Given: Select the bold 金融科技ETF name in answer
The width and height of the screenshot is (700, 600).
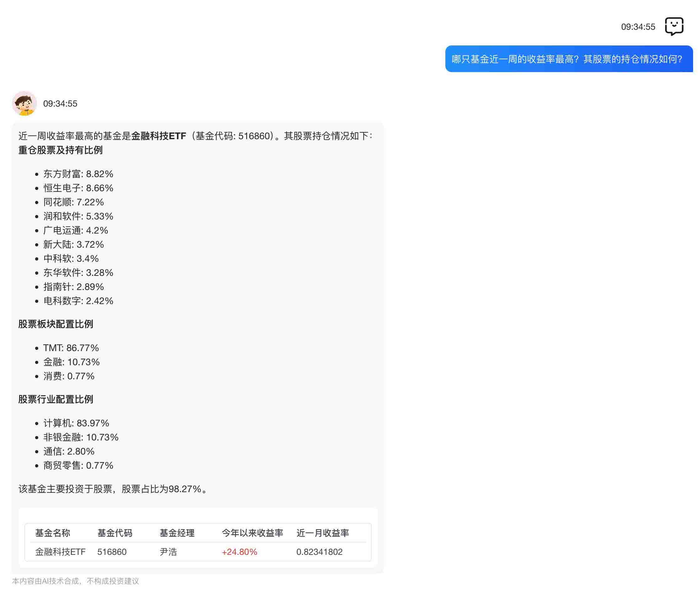Looking at the screenshot, I should (x=158, y=136).
